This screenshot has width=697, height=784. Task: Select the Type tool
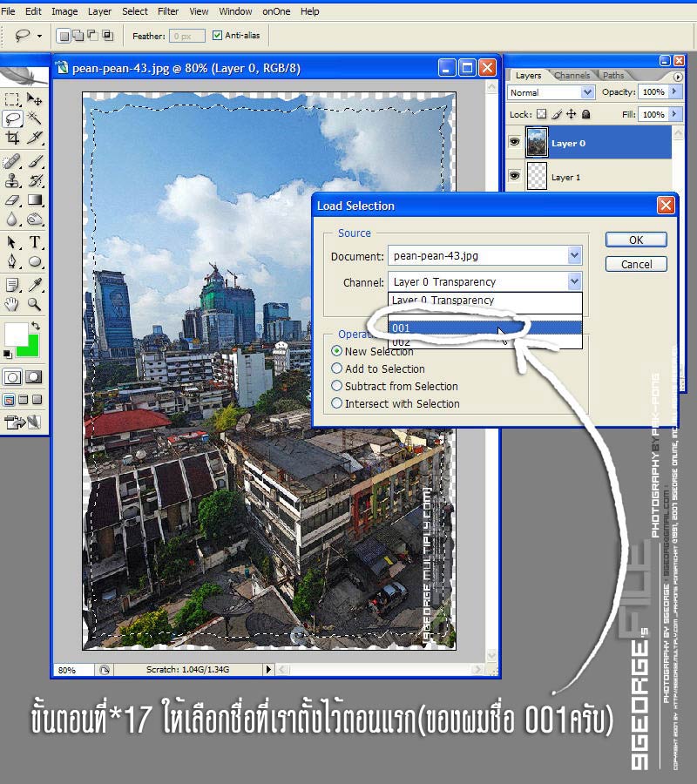tap(35, 242)
